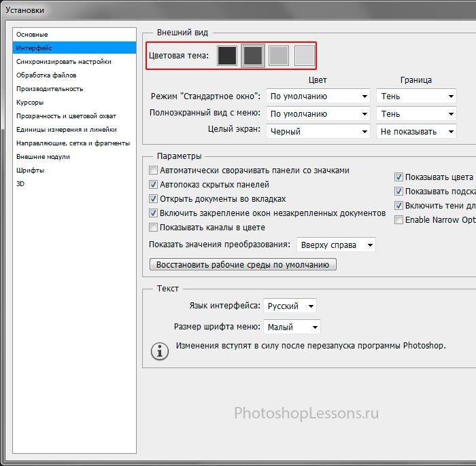Select the darkest color theme swatch
This screenshot has height=466, width=476.
[227, 56]
